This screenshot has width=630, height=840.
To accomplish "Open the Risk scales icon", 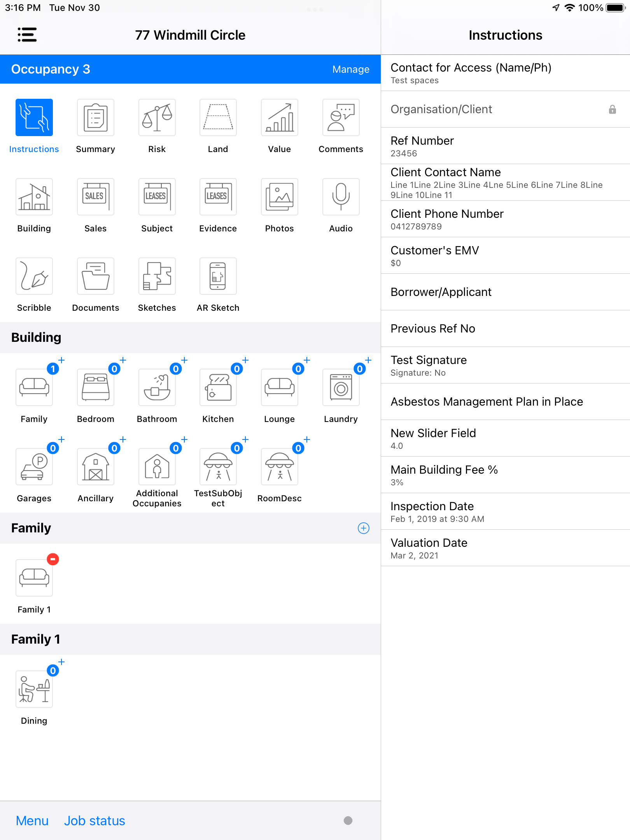I will tap(157, 117).
